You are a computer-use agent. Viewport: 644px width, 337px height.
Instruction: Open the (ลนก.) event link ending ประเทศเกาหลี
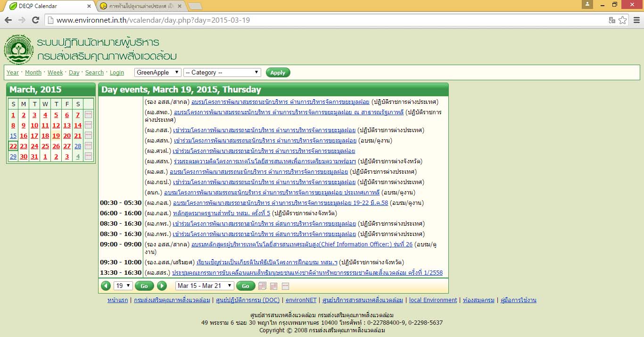coord(272,193)
